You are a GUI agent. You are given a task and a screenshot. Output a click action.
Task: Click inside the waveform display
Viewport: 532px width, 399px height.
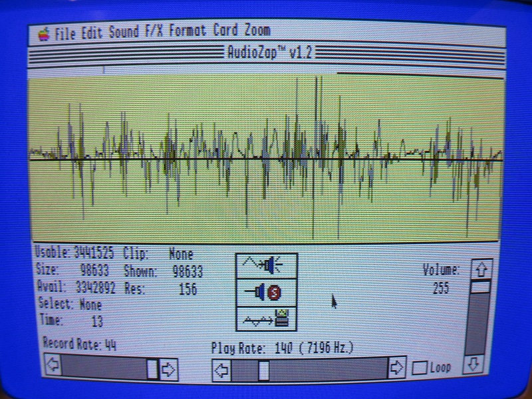(265, 159)
